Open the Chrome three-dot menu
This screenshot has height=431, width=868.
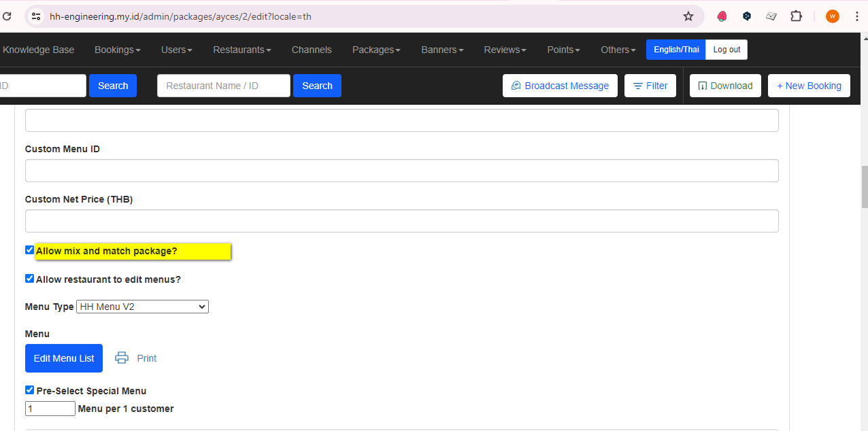(856, 16)
